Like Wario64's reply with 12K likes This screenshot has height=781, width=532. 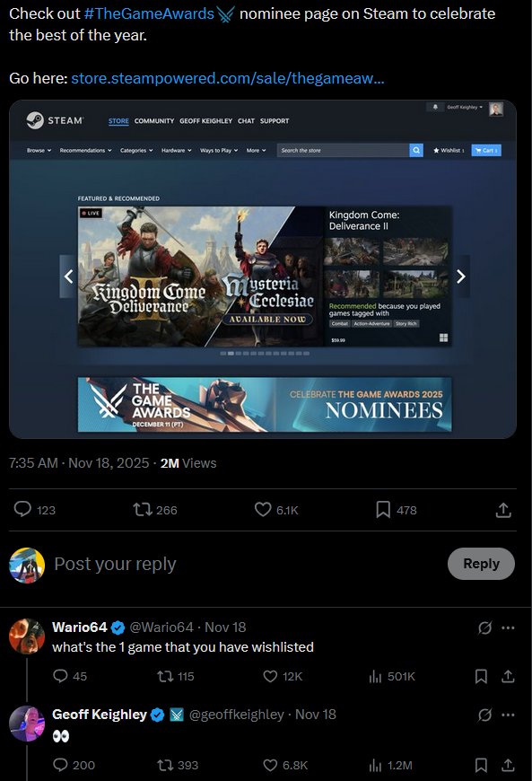(x=270, y=676)
